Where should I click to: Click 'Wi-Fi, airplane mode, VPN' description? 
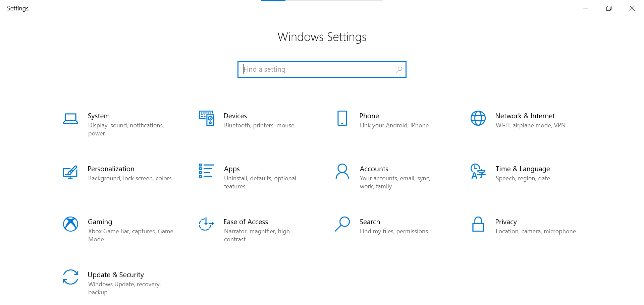pos(530,125)
